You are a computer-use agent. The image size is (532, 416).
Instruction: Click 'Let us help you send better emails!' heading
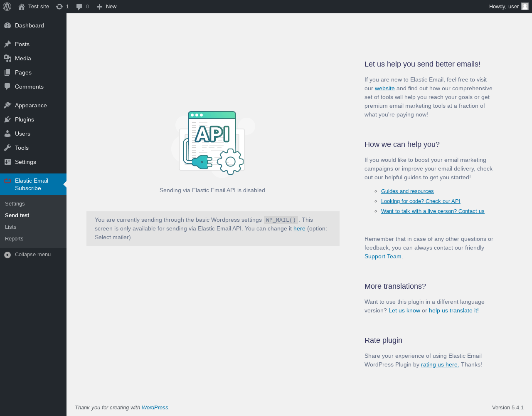pyautogui.click(x=422, y=64)
